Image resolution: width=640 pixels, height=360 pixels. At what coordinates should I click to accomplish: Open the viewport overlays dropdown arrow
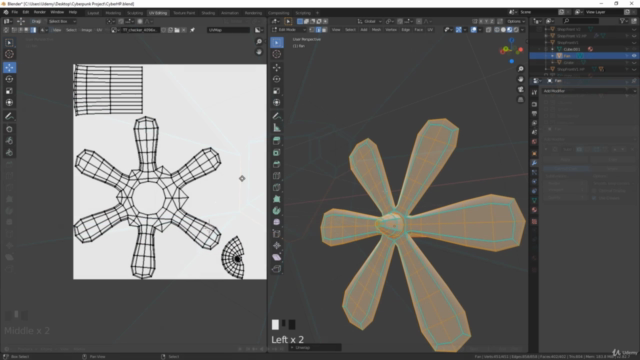pos(480,30)
